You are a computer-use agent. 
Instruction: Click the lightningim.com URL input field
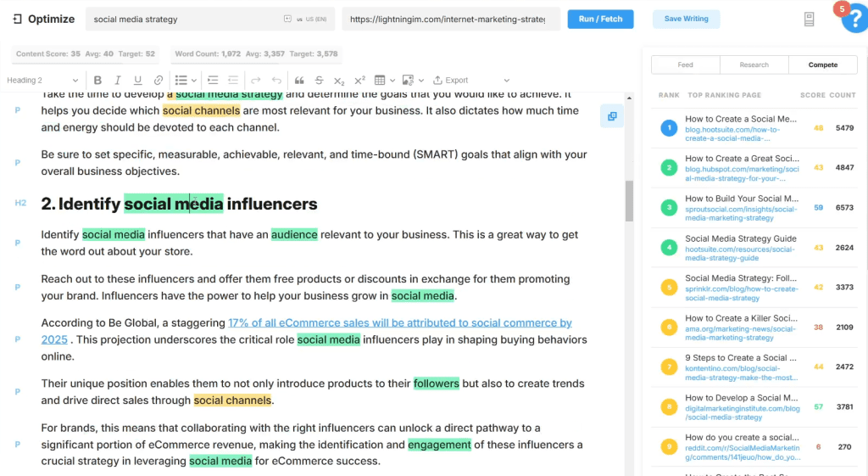point(451,19)
